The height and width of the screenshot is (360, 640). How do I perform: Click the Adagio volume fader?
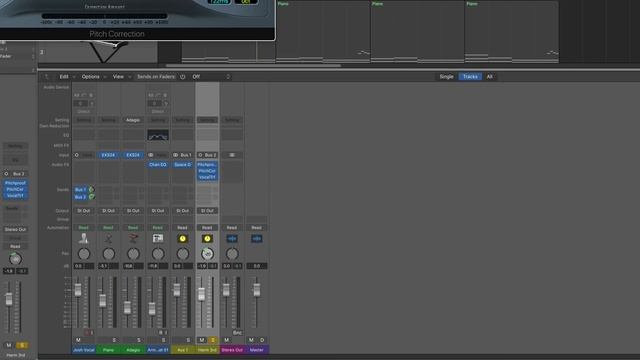pos(127,307)
